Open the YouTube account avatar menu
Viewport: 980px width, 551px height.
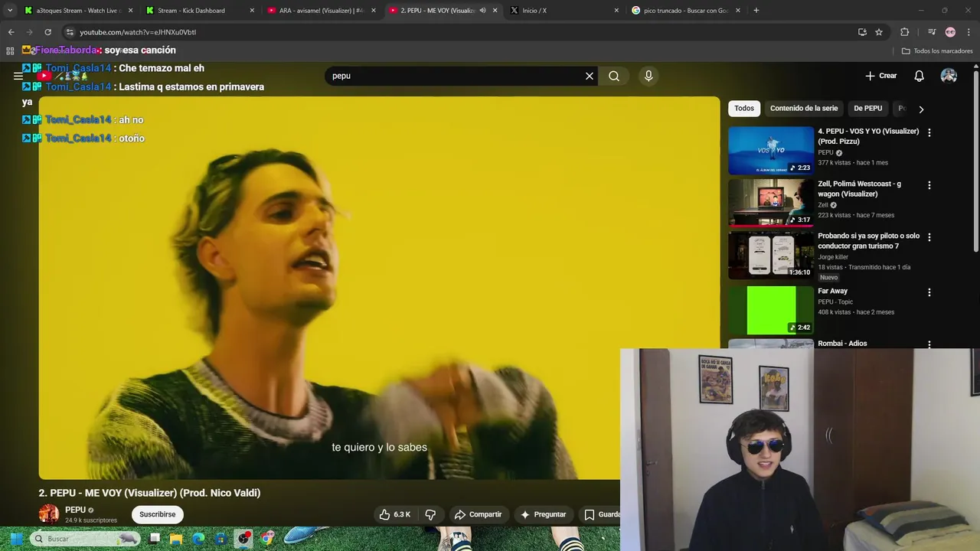point(949,76)
